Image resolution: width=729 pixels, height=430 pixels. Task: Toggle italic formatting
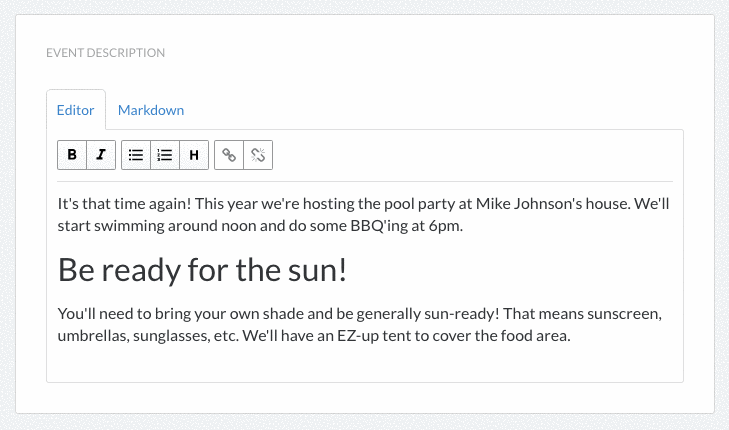(101, 155)
